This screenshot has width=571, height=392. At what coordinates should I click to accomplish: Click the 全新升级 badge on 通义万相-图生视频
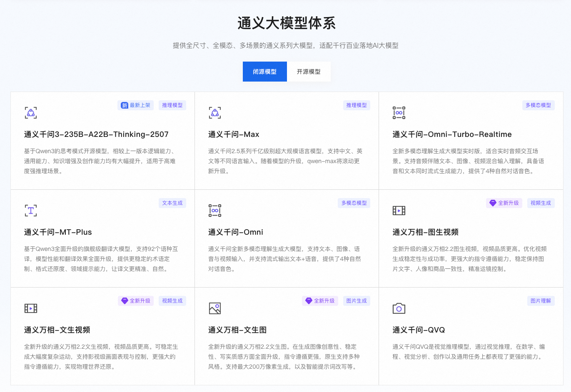[x=504, y=203]
